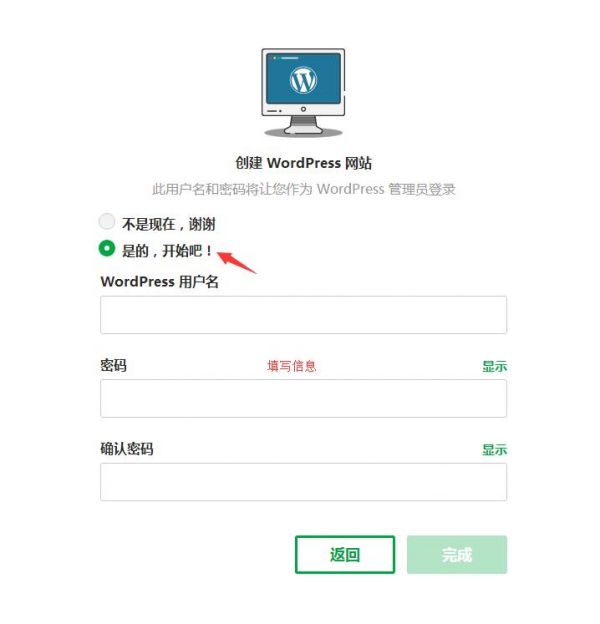Click the 完成 button to finish

[x=457, y=555]
